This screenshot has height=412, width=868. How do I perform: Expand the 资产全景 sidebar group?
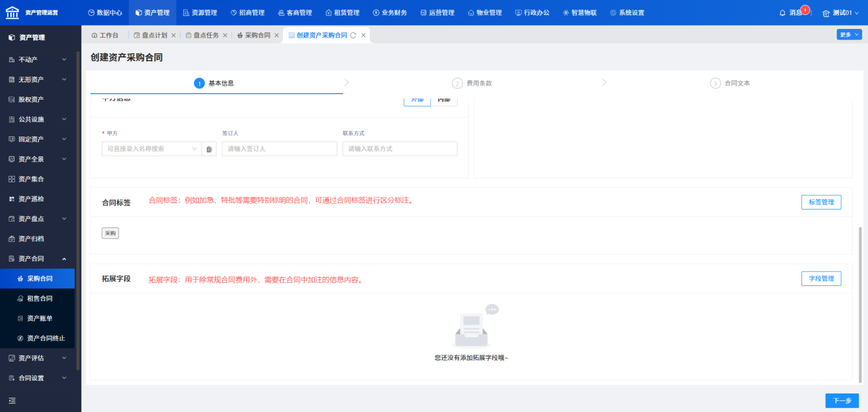[x=38, y=159]
